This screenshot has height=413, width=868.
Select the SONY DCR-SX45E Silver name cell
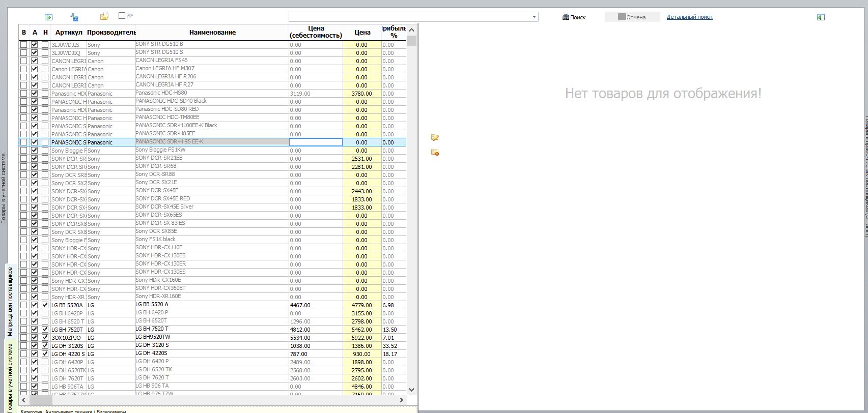click(x=212, y=207)
